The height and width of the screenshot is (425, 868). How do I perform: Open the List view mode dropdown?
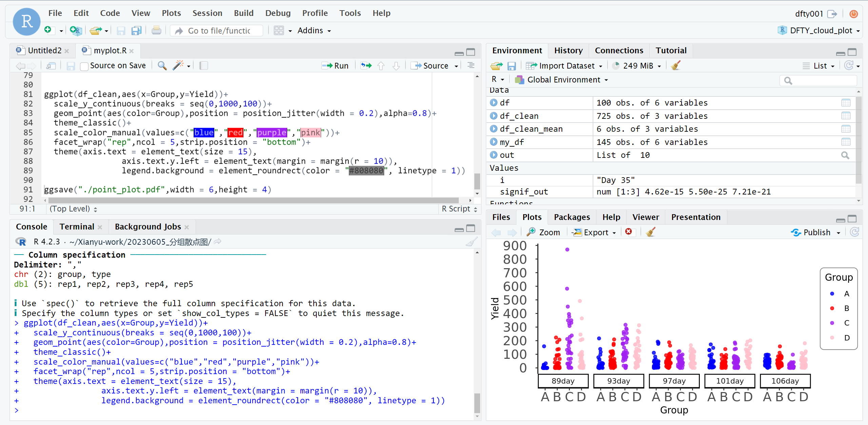tap(818, 66)
